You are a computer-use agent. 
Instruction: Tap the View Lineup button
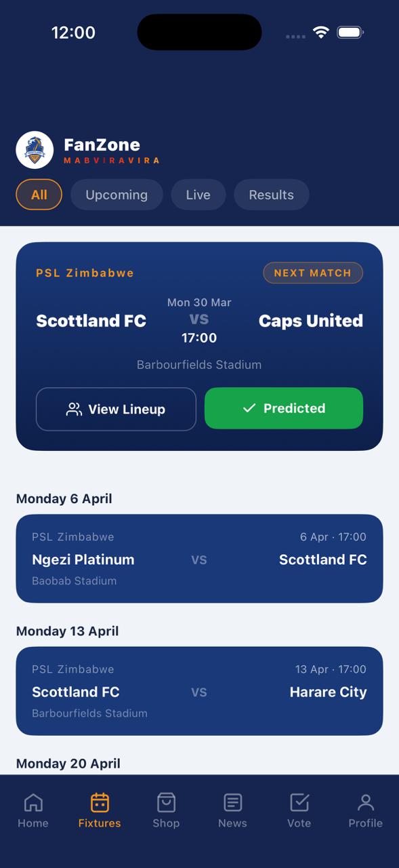116,409
